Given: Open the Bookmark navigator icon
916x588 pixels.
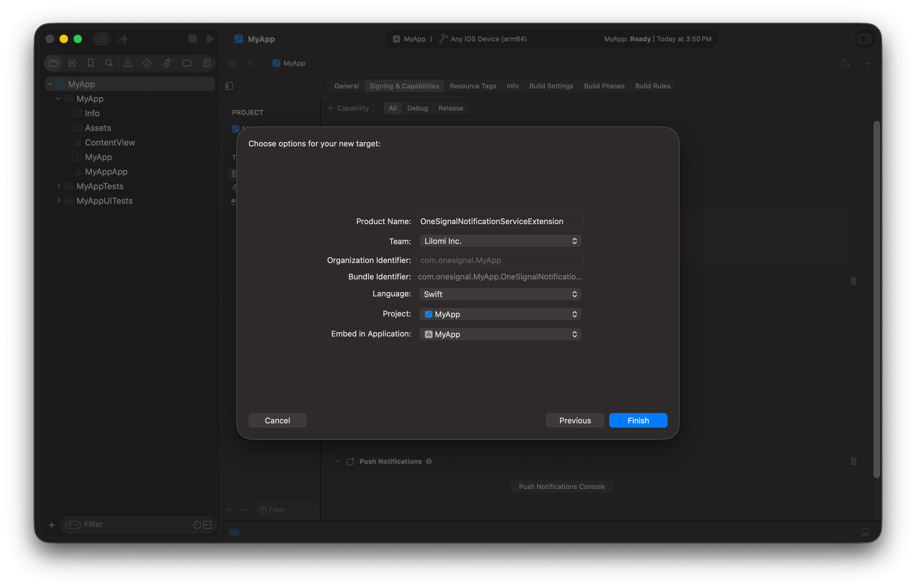Looking at the screenshot, I should [91, 63].
